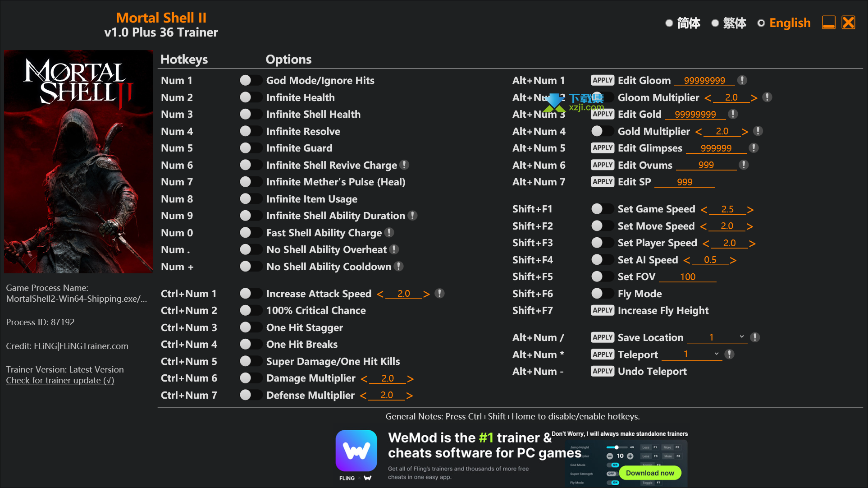Viewport: 868px width, 488px height.
Task: Click info icon for Fast Shell Ability Charge
Action: tap(389, 233)
